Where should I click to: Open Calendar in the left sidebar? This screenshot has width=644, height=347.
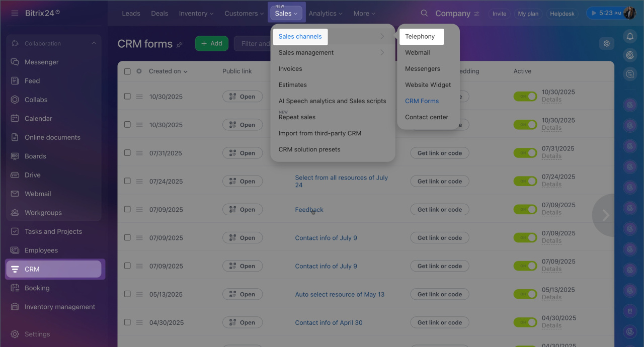38,118
